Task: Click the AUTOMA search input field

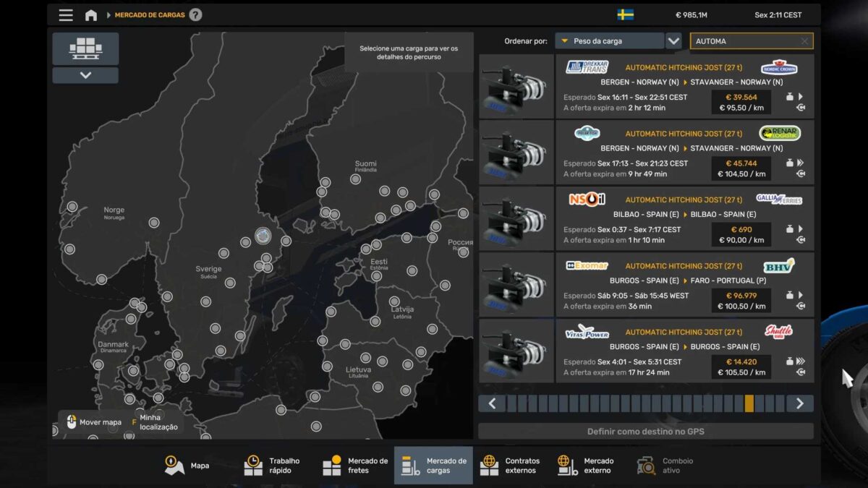Action: 745,41
